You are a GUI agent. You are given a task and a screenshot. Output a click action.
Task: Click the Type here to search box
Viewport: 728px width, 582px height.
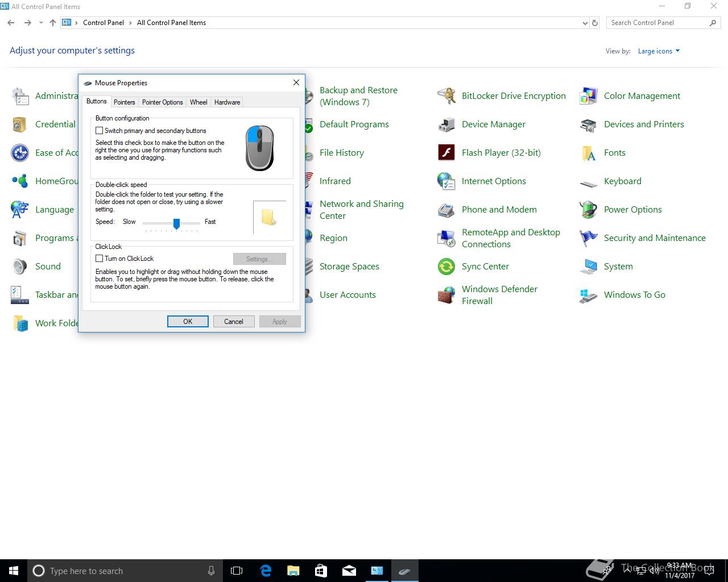pos(125,571)
